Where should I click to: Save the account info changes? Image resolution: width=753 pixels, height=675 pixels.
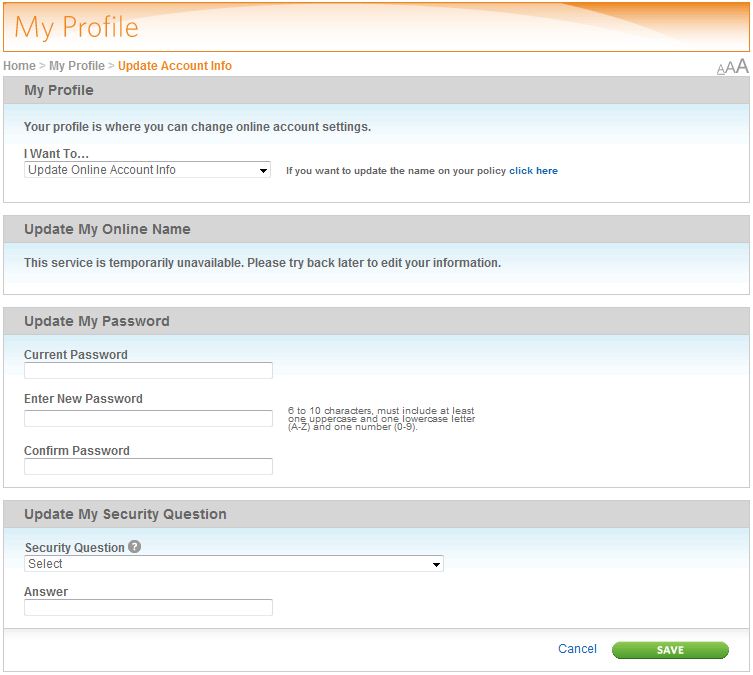pyautogui.click(x=670, y=650)
